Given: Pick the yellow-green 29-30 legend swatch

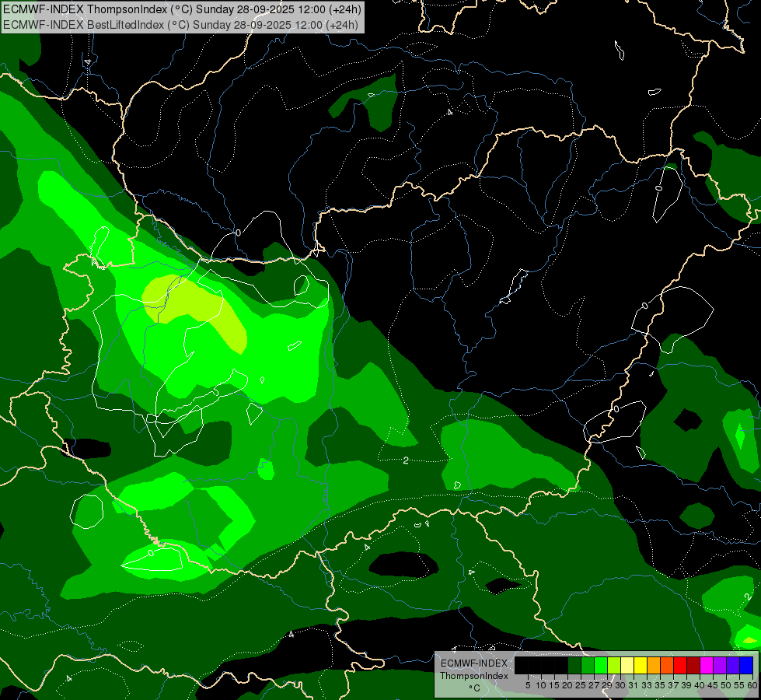Looking at the screenshot, I should point(614,665).
